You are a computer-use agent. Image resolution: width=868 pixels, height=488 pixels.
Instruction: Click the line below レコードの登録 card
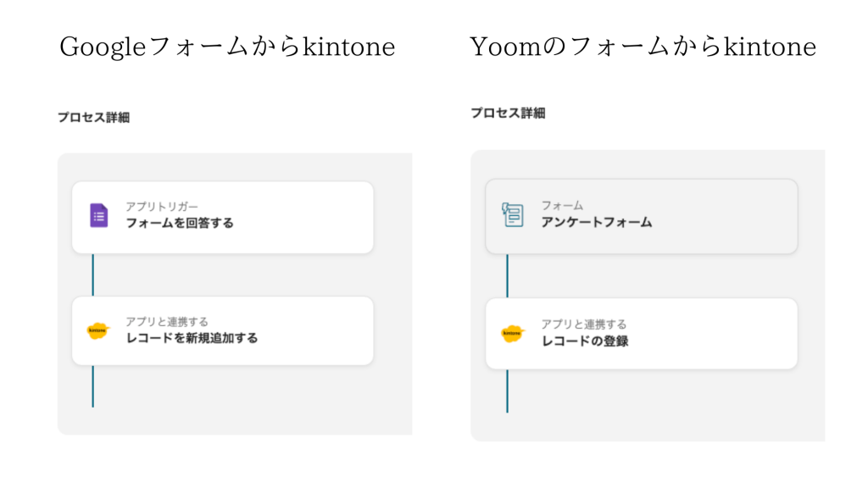pyautogui.click(x=507, y=391)
